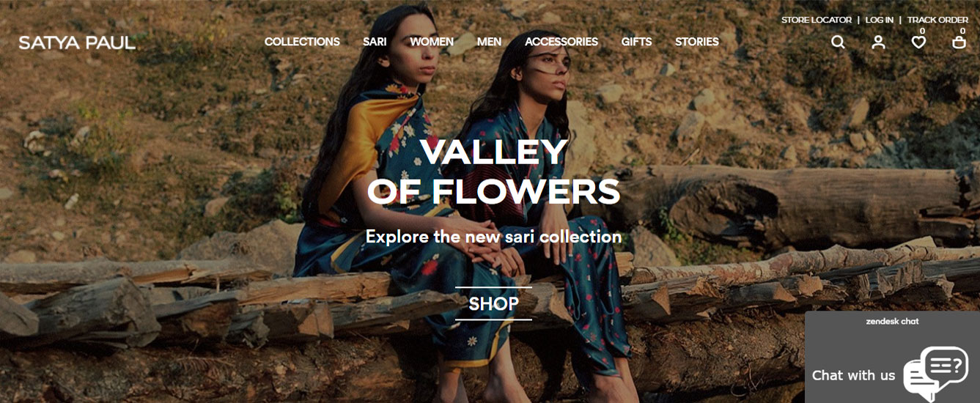Click the SHOP button on the banner
Image resolution: width=980 pixels, height=403 pixels.
(x=493, y=303)
